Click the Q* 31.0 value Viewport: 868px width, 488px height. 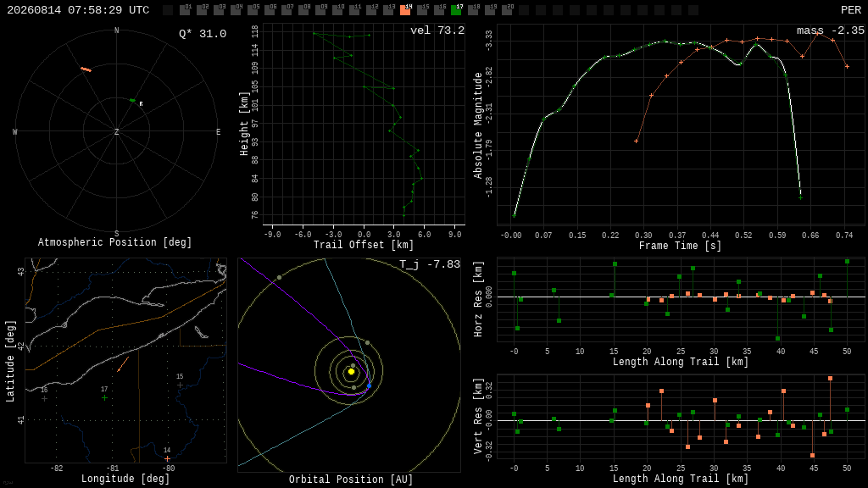click(x=203, y=34)
